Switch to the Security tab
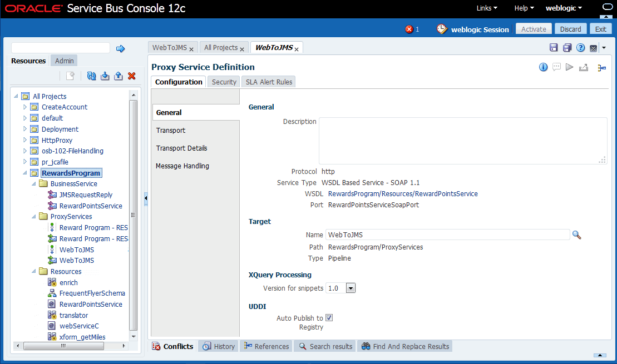Screen dimensions: 617x364 click(x=224, y=82)
